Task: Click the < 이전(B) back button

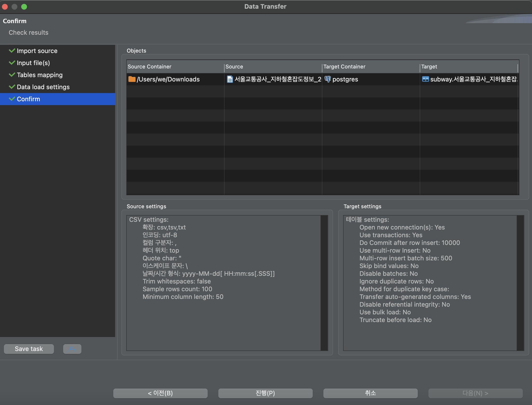Action: 160,393
